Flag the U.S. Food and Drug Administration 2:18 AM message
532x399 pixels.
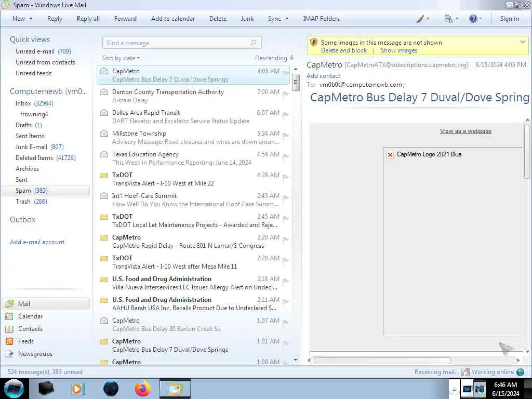click(286, 281)
